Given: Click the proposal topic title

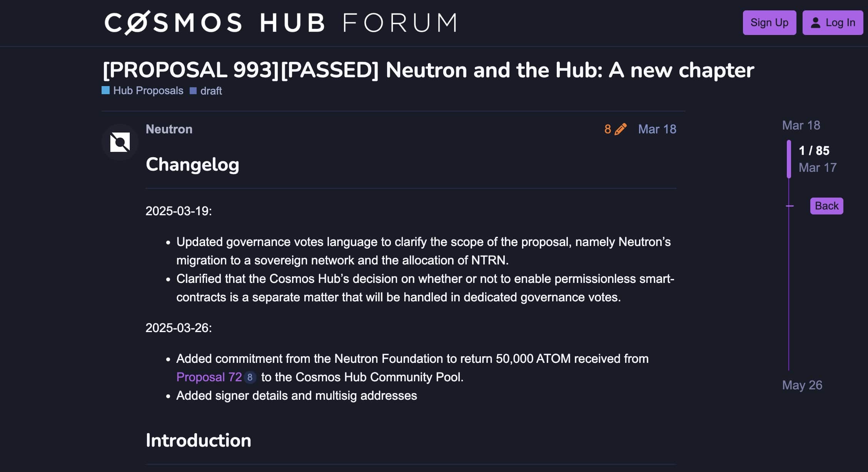Looking at the screenshot, I should pyautogui.click(x=428, y=70).
